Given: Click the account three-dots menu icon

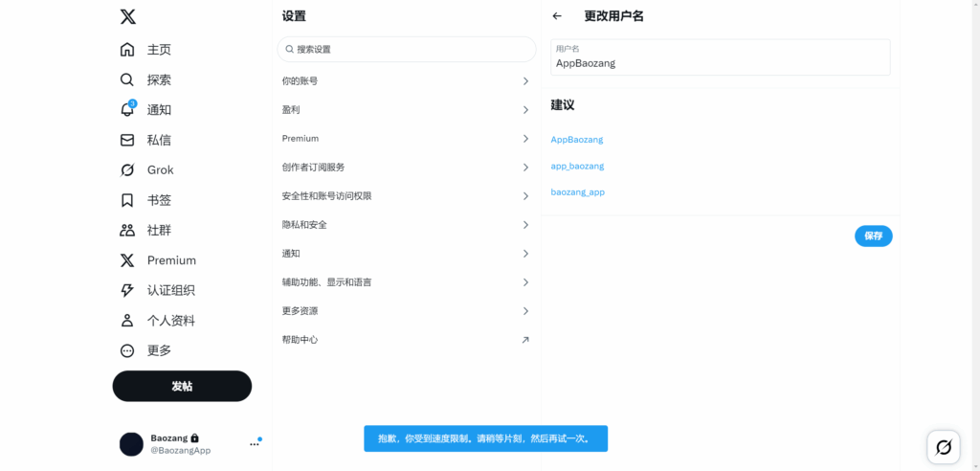Looking at the screenshot, I should pos(255,444).
